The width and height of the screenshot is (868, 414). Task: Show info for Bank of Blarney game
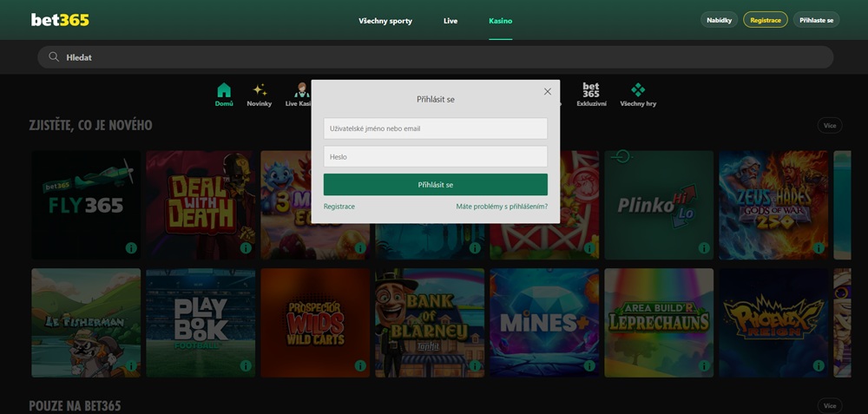[475, 366]
